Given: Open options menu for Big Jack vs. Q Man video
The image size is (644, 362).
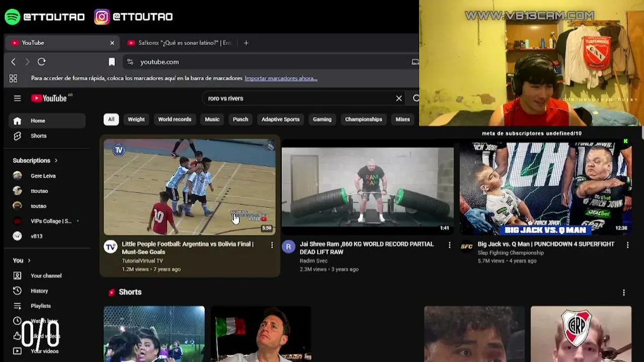Looking at the screenshot, I should (x=627, y=245).
